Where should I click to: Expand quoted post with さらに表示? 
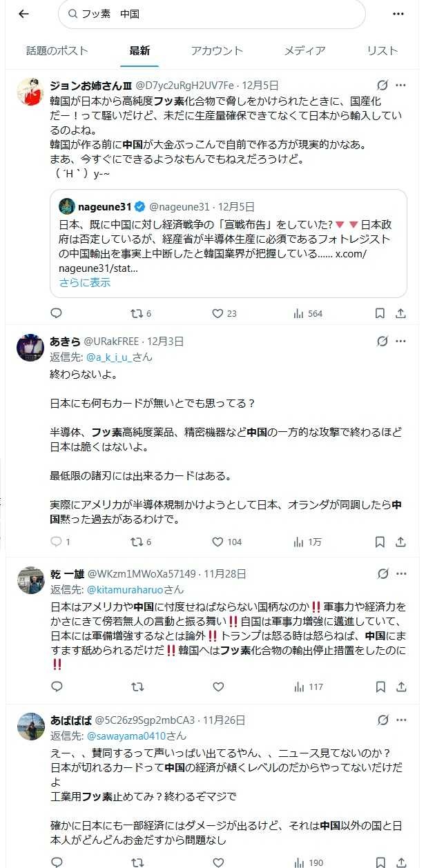[x=84, y=282]
